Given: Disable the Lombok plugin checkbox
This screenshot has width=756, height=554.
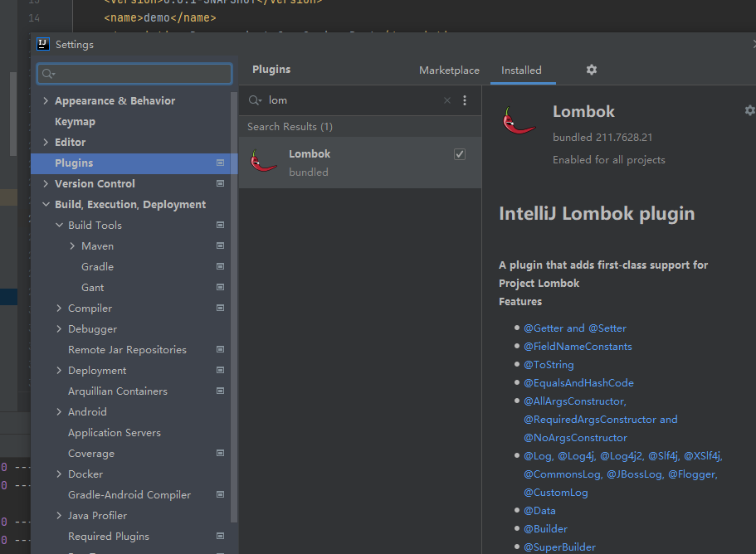Looking at the screenshot, I should (x=460, y=154).
